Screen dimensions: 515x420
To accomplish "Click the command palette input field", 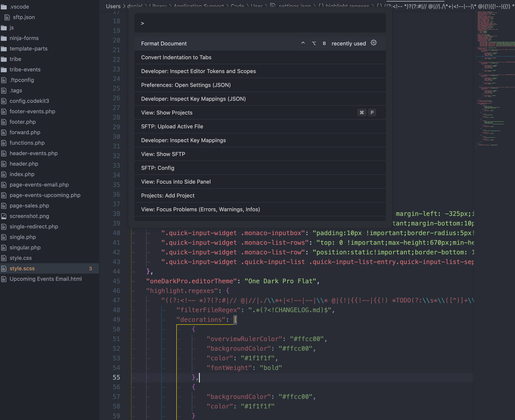I will pyautogui.click(x=260, y=23).
